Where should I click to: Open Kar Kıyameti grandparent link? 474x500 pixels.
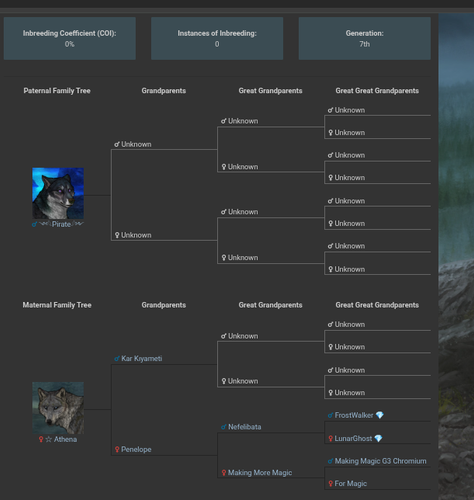click(x=142, y=359)
